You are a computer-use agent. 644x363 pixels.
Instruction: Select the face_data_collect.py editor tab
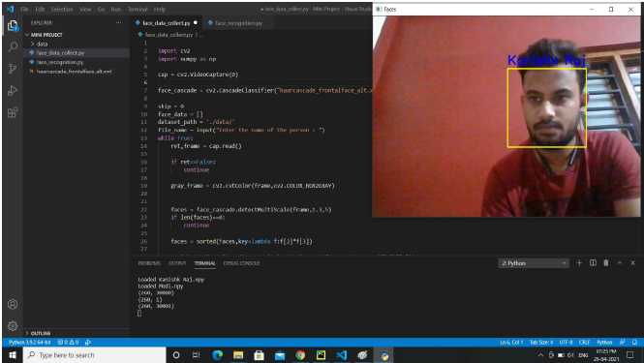[x=167, y=23]
